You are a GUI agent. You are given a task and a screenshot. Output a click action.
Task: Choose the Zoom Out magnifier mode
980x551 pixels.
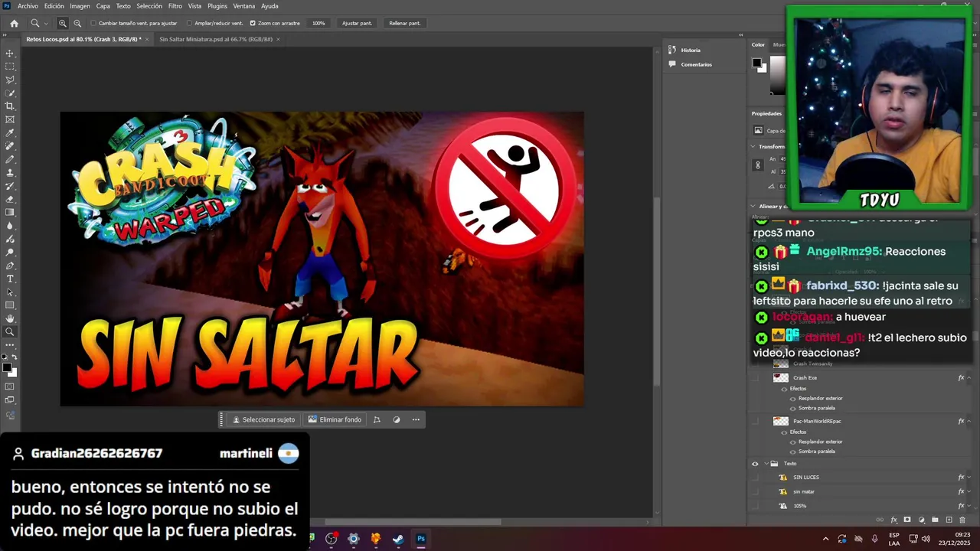pos(77,23)
